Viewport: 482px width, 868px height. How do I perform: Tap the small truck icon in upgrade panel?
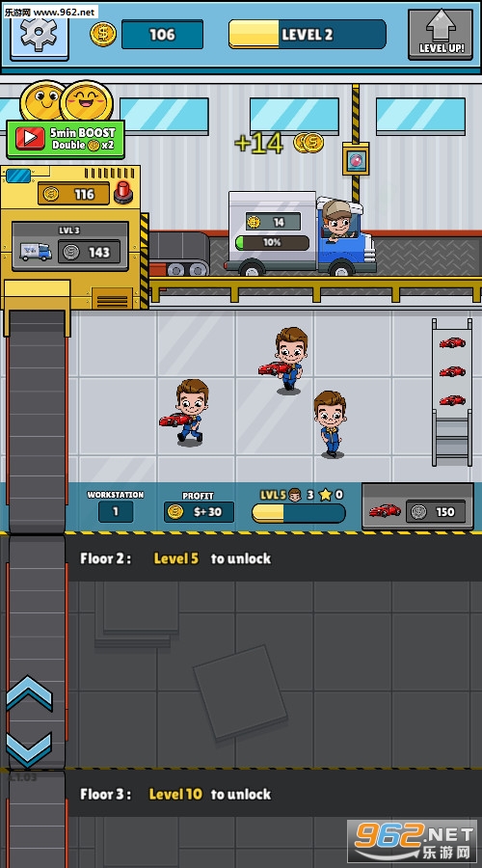pyautogui.click(x=36, y=252)
